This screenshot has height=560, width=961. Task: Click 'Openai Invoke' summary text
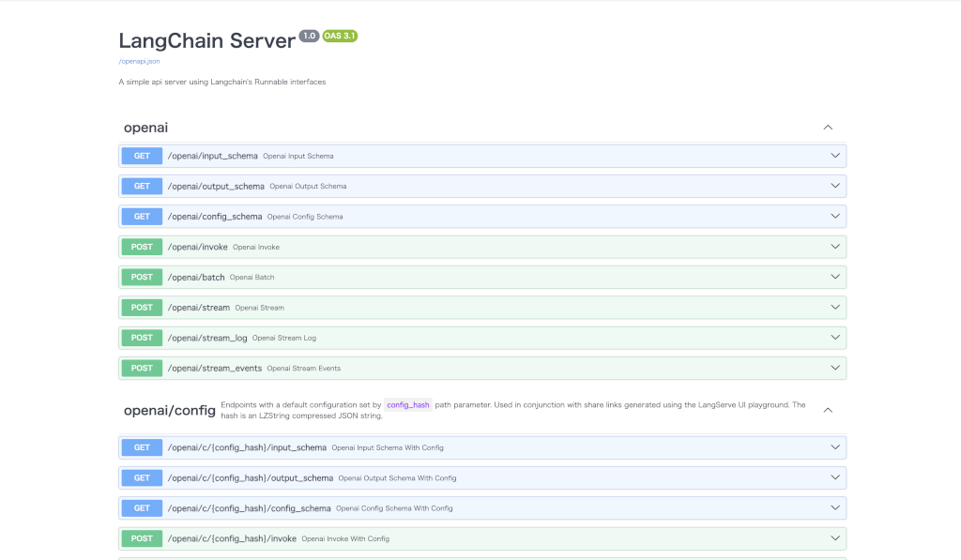click(256, 247)
